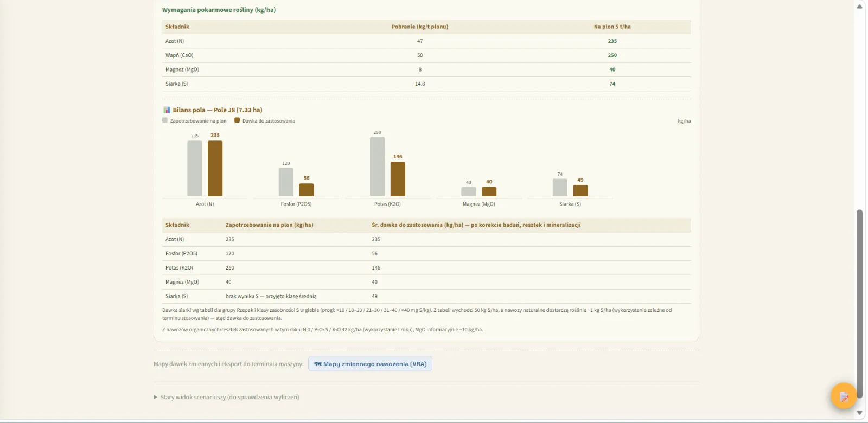Image resolution: width=868 pixels, height=423 pixels.
Task: Click the scrollbar up arrow
Action: pos(859,7)
